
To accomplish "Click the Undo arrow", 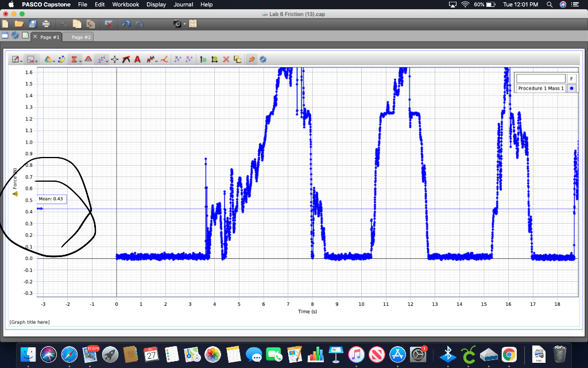I will pyautogui.click(x=126, y=24).
